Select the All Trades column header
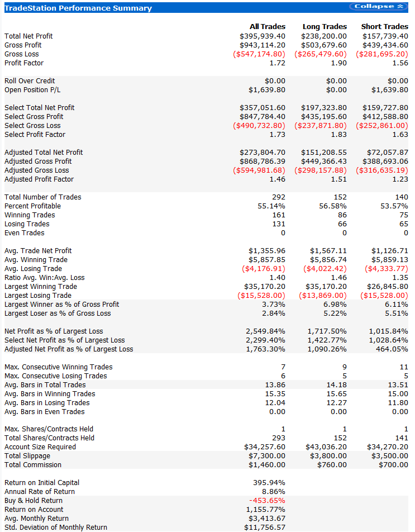 pyautogui.click(x=268, y=26)
